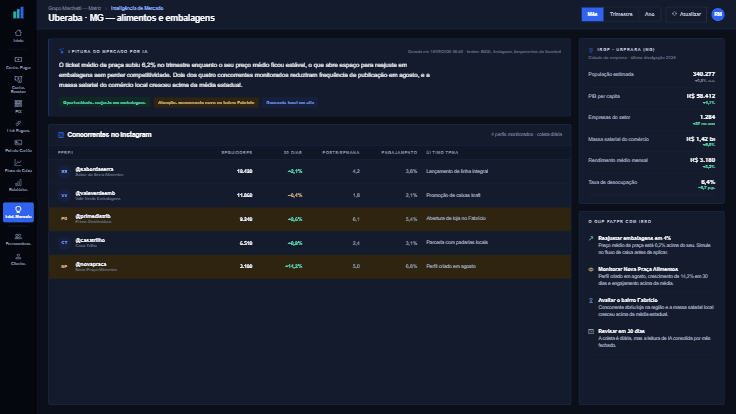Click the pin icon beside Avaliar o bairro Fabrício
736x414 pixels.
(x=591, y=300)
